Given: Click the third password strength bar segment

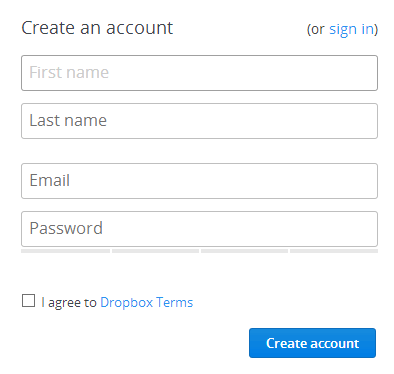Looking at the screenshot, I should click(x=244, y=251).
